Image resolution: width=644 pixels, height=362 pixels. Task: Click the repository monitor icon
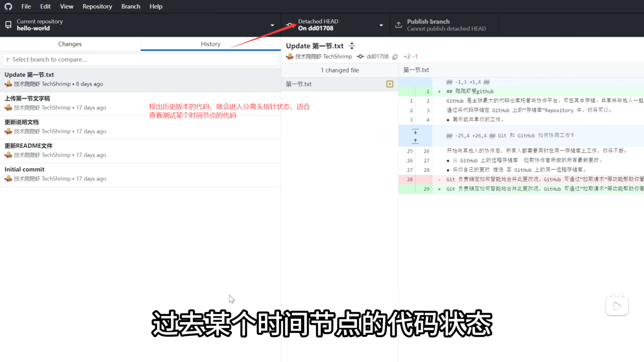(8, 25)
